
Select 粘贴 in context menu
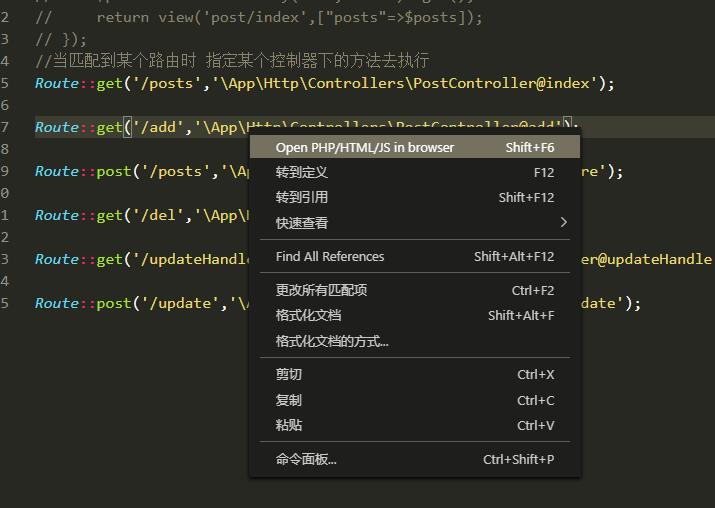[x=415, y=425]
